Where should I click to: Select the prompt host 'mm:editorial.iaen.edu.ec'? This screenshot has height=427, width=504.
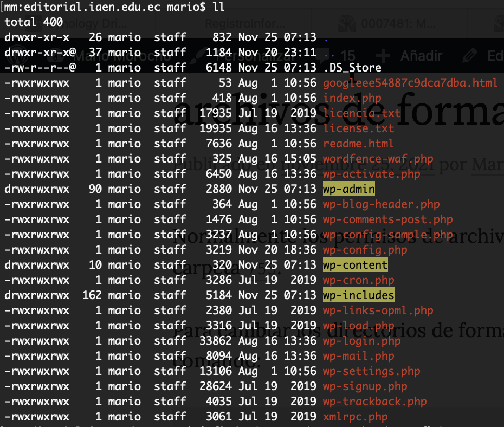coord(82,7)
